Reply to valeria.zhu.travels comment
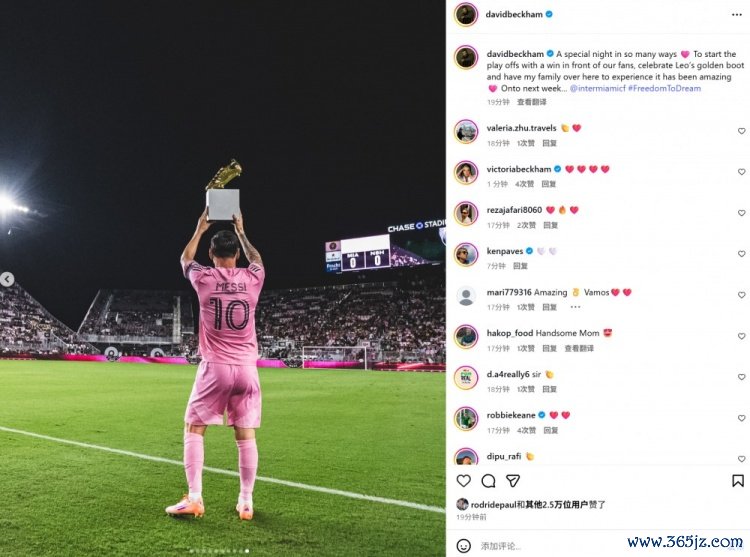 click(549, 143)
